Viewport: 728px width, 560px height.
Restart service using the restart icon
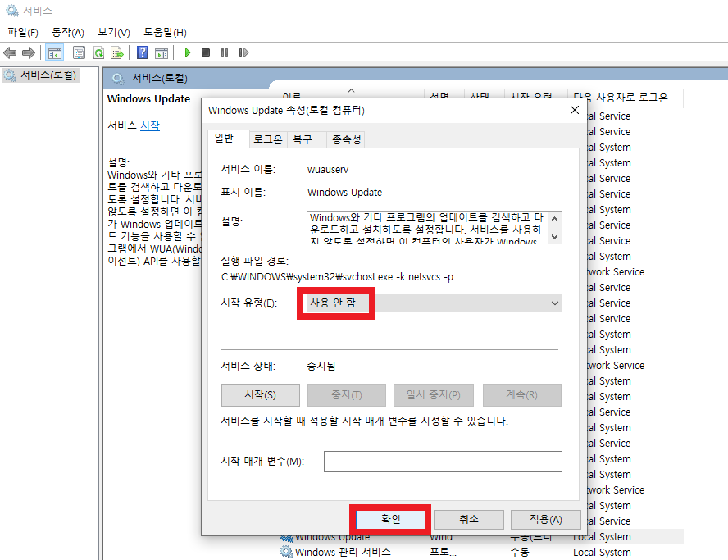[x=243, y=52]
